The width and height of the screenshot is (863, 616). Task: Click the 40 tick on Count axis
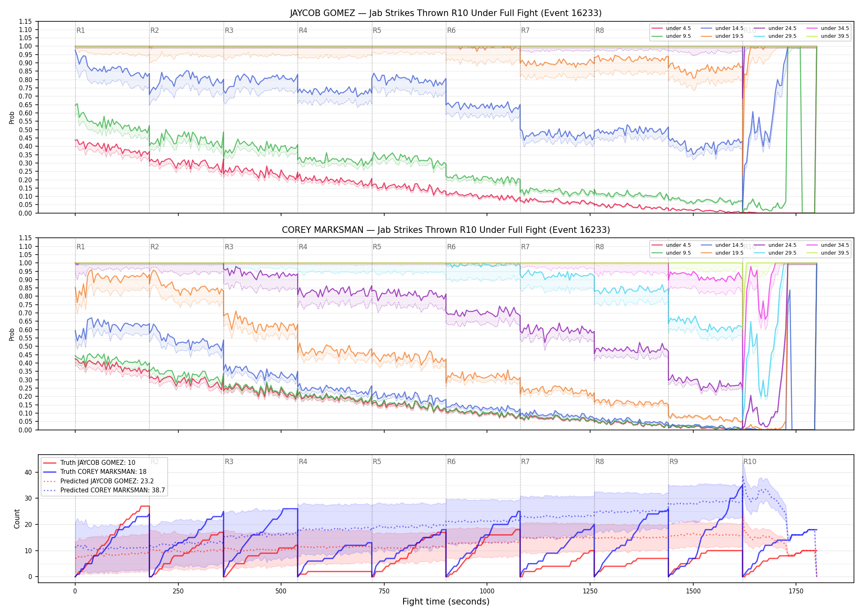28,472
